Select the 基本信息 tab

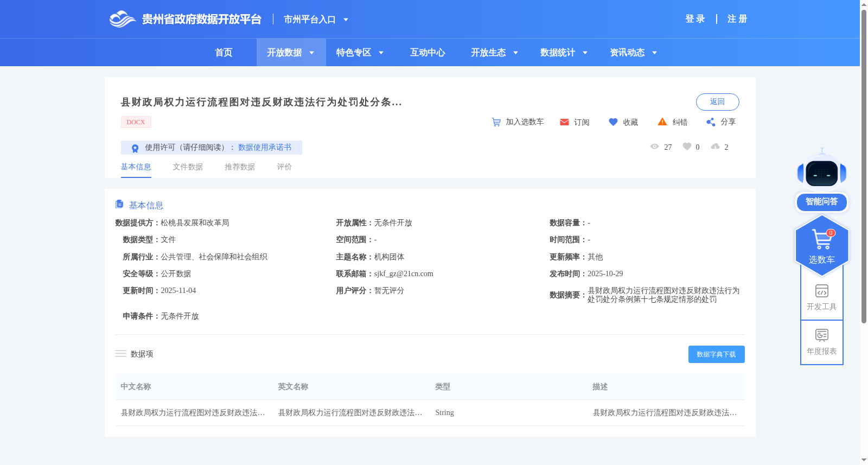pos(136,167)
